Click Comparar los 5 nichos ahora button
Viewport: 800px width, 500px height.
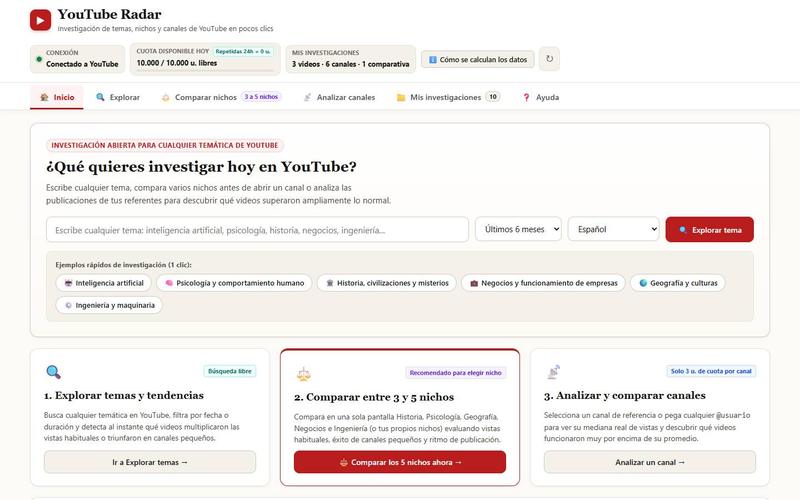[400, 462]
